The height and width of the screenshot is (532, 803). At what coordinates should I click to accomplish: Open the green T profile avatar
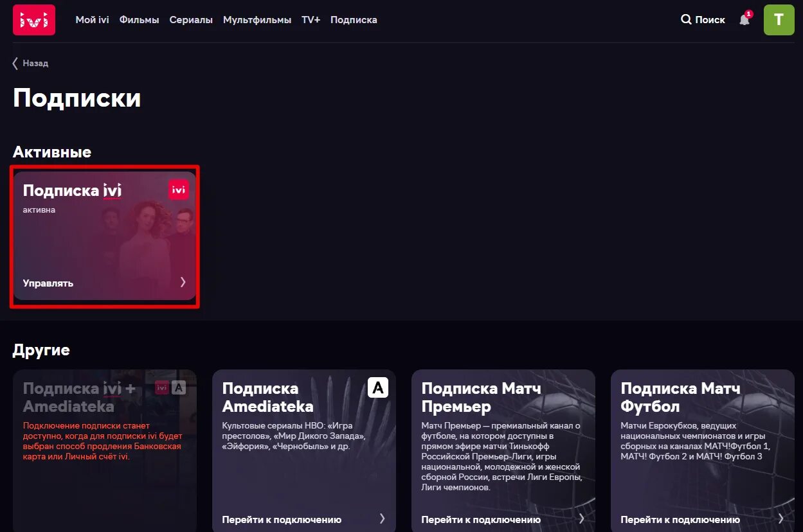[779, 20]
